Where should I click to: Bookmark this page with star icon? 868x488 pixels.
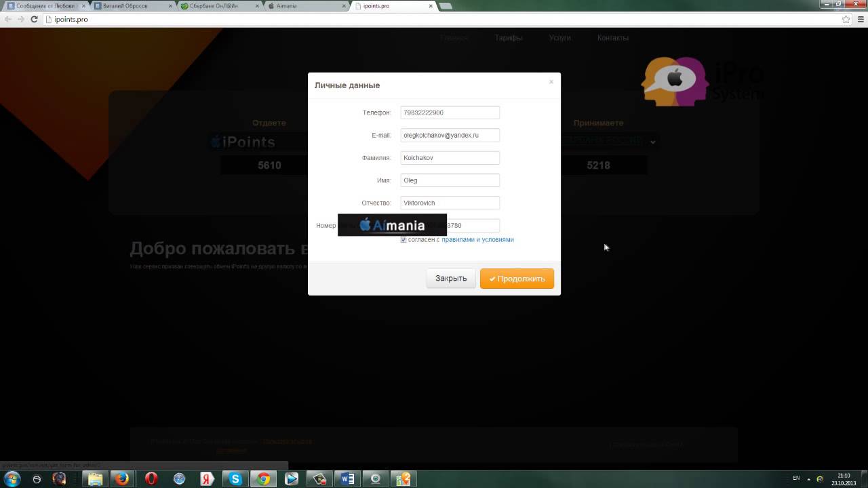[846, 19]
